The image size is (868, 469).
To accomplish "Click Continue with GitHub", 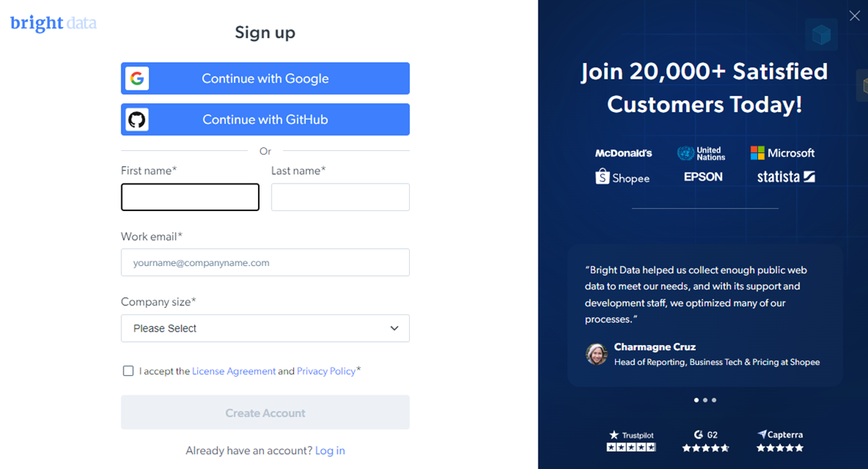I will coord(265,119).
